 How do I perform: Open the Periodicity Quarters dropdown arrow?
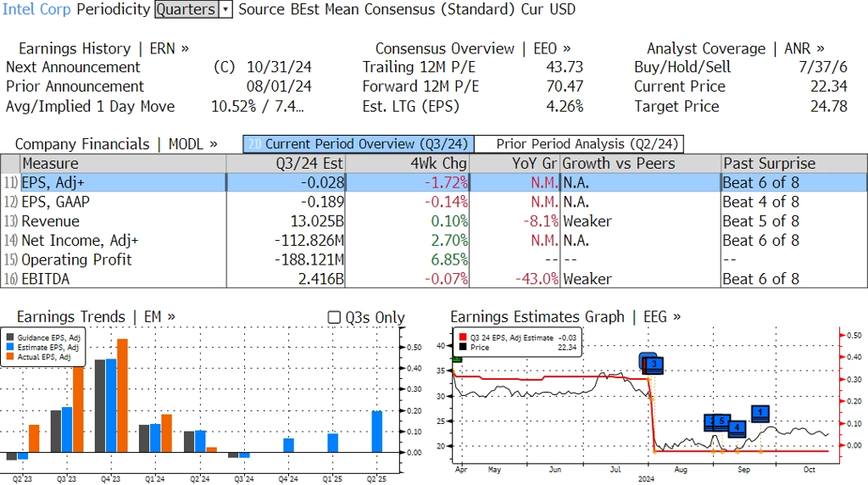point(225,9)
